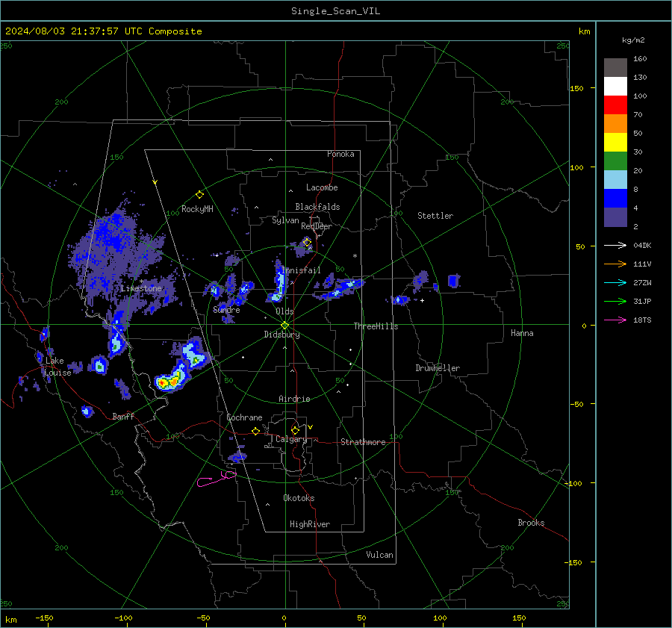Click the yellow diamond marker at Didsbury radar center
This screenshot has width=672, height=628.
click(x=284, y=326)
